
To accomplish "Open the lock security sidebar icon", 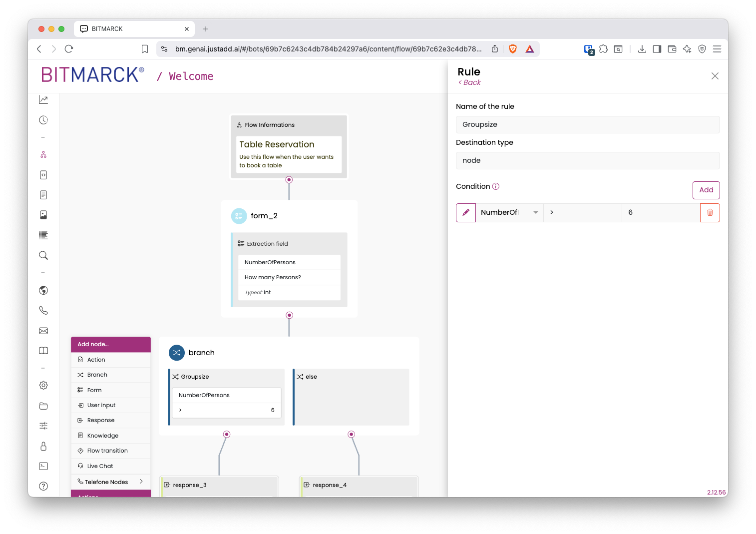I will [x=43, y=446].
